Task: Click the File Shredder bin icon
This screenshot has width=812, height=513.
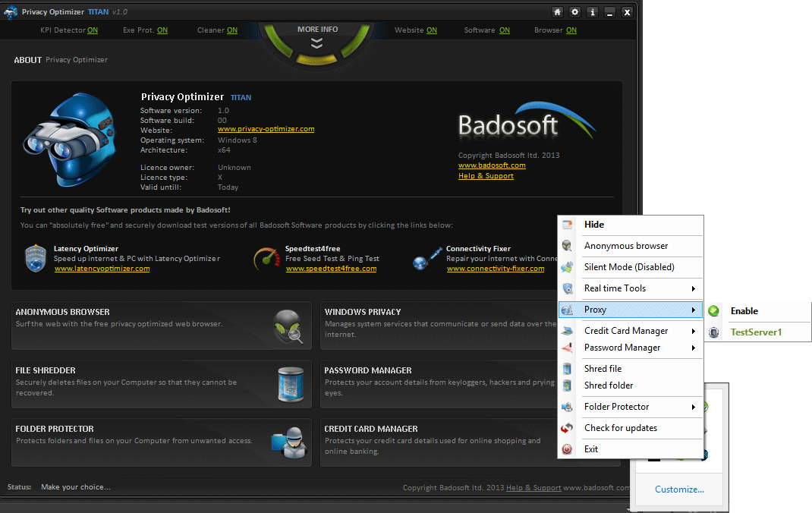Action: [x=290, y=382]
